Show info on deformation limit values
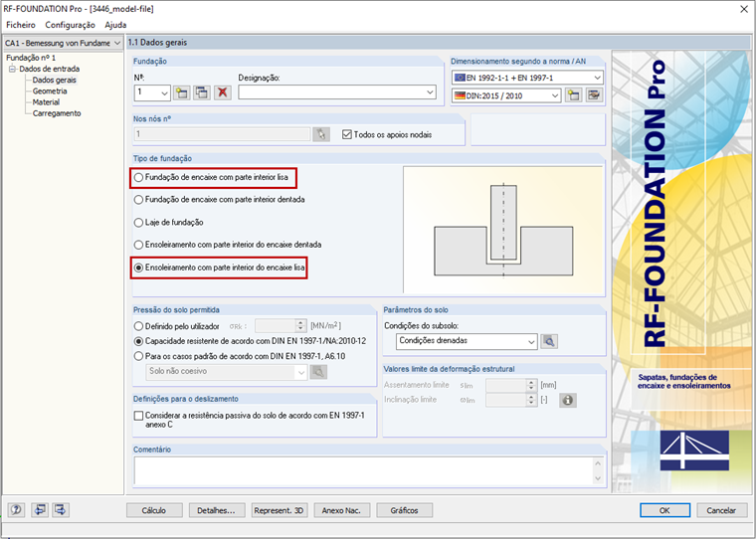756x539 pixels. point(568,400)
